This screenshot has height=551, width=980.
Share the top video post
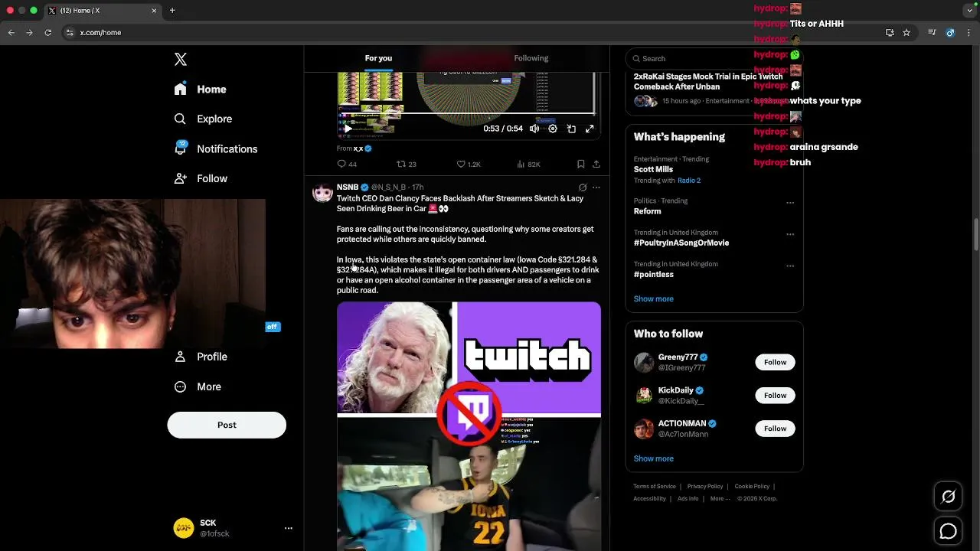(x=596, y=165)
